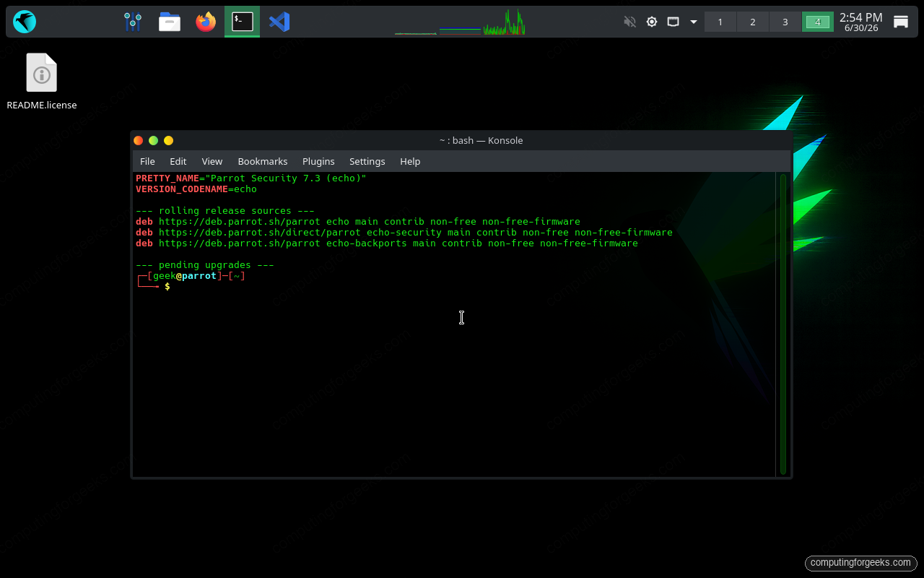Switch to workspace 2
Screen dimensions: 924x578
[x=753, y=22]
